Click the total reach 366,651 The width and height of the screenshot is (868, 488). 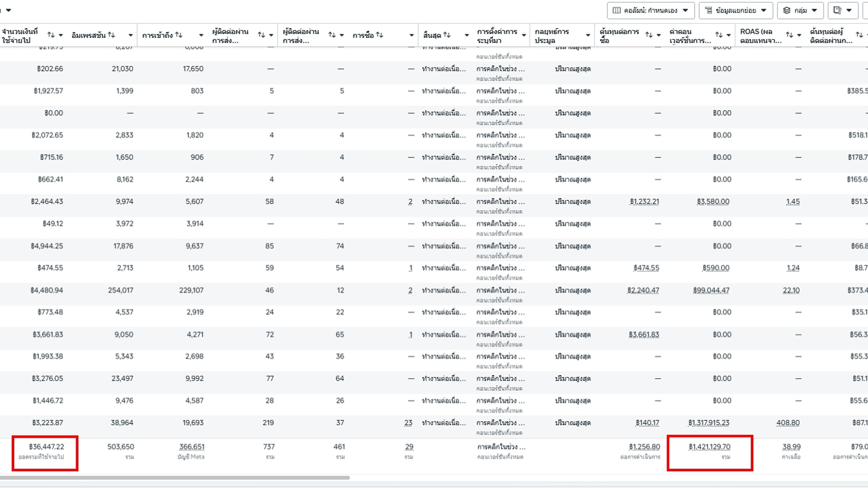tap(192, 447)
